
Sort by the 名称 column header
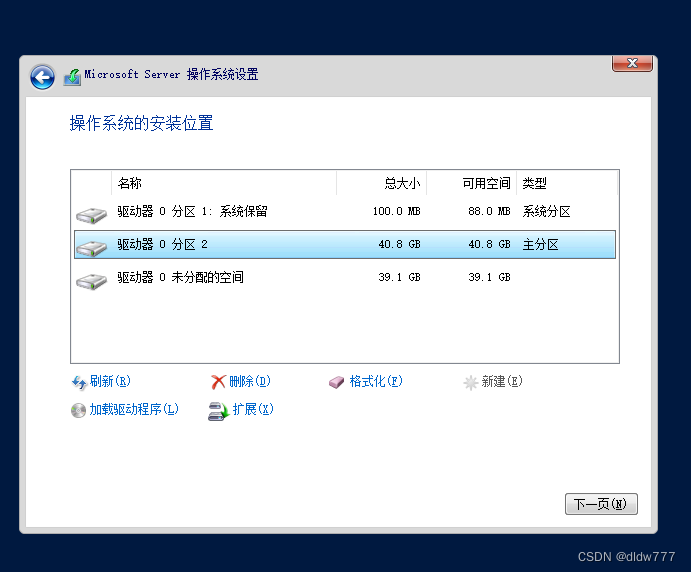pos(224,183)
